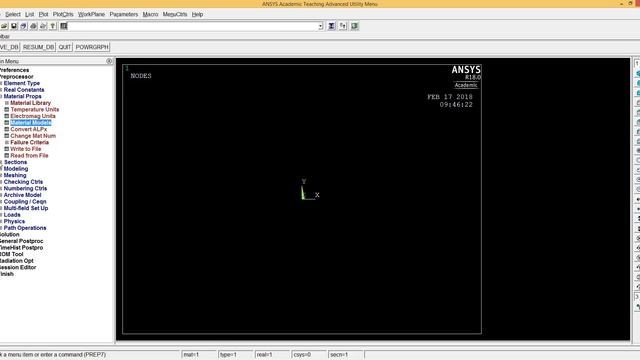640x360 pixels.
Task: Expand Numbering Ctrls tree node
Action: [x=25, y=188]
